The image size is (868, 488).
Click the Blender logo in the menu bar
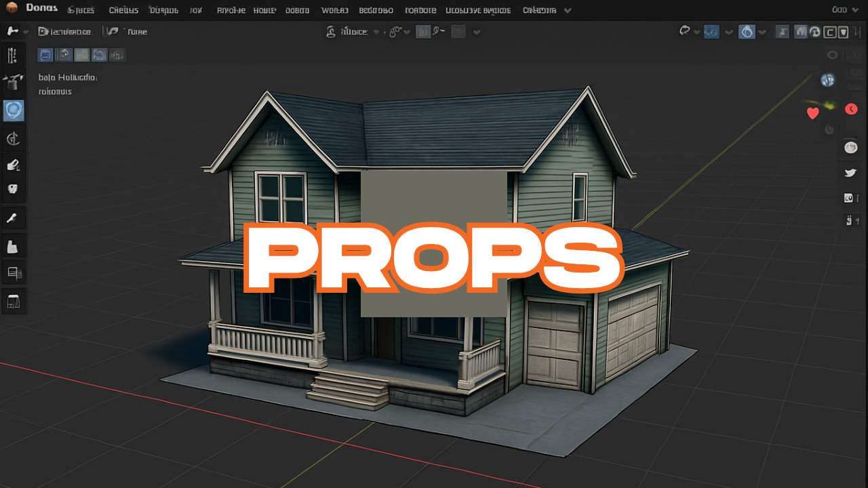[x=11, y=9]
